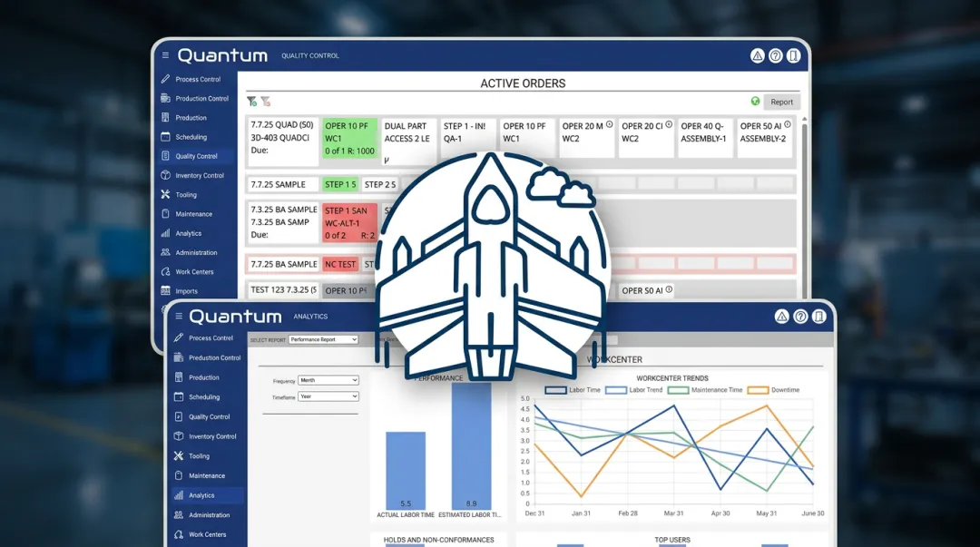Click Work Centers in Analytics window sidebar
The image size is (980, 547).
tap(208, 534)
